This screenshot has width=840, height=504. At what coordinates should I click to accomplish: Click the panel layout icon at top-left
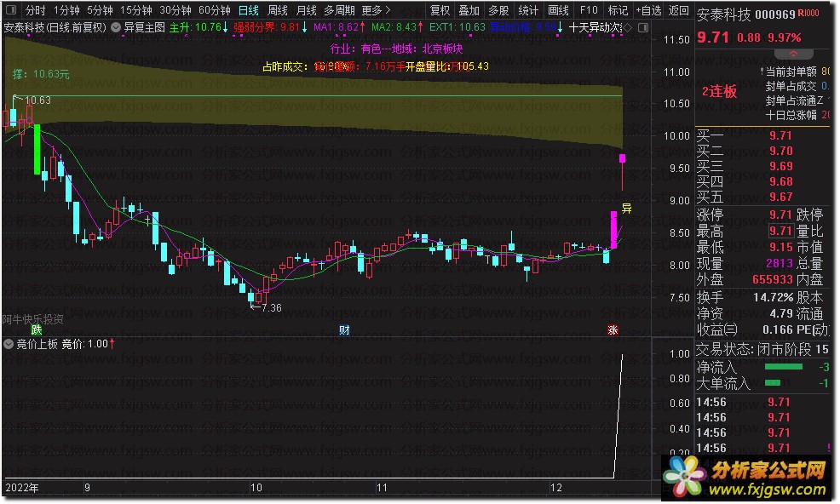11,10
